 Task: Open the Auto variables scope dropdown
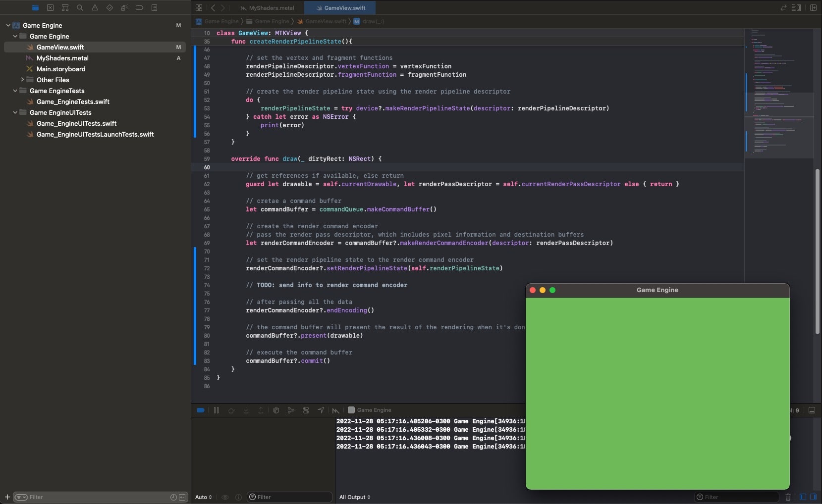204,497
